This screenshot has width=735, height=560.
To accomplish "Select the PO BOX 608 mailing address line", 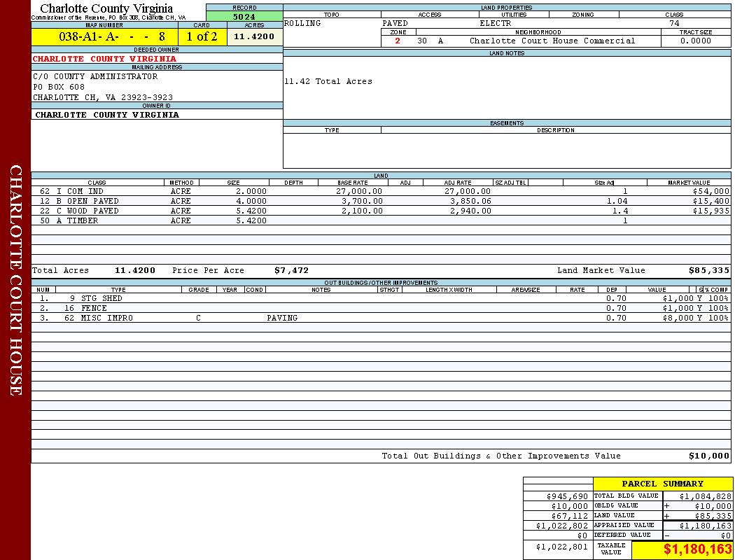I will click(x=59, y=87).
